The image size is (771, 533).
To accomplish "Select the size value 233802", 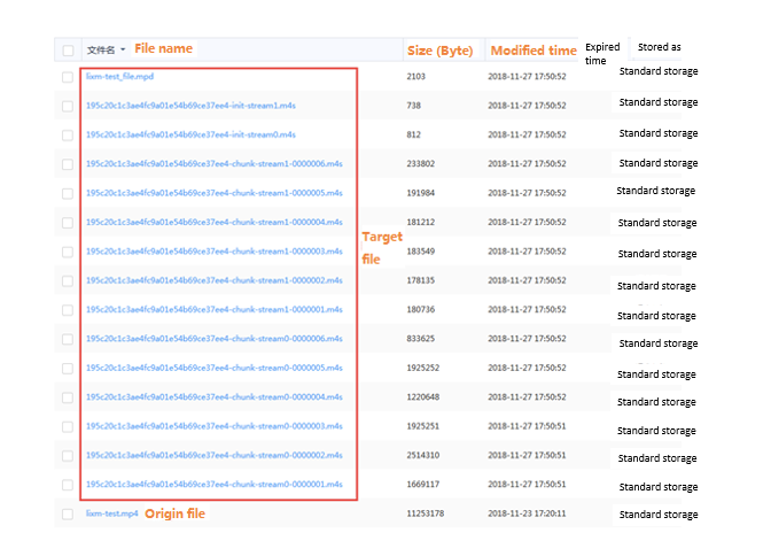I will (x=420, y=163).
